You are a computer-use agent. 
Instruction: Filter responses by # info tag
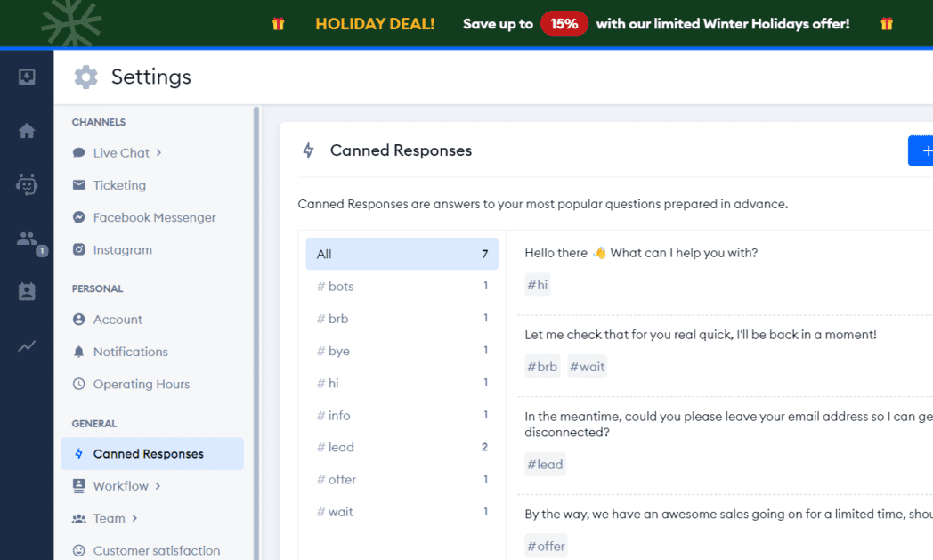pyautogui.click(x=402, y=415)
